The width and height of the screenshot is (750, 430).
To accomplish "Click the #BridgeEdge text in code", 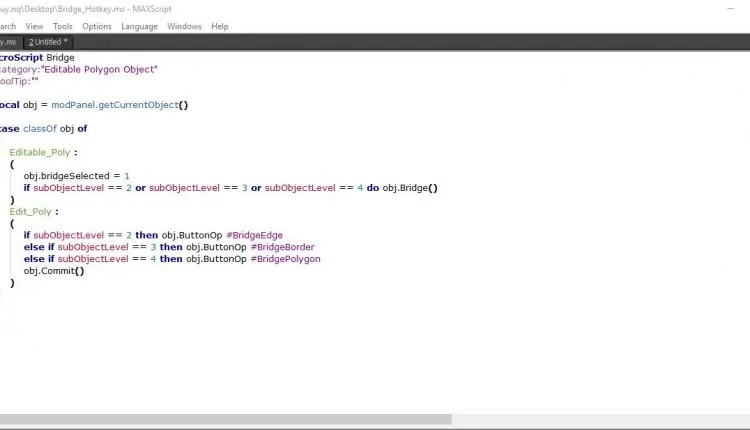I will [x=256, y=235].
